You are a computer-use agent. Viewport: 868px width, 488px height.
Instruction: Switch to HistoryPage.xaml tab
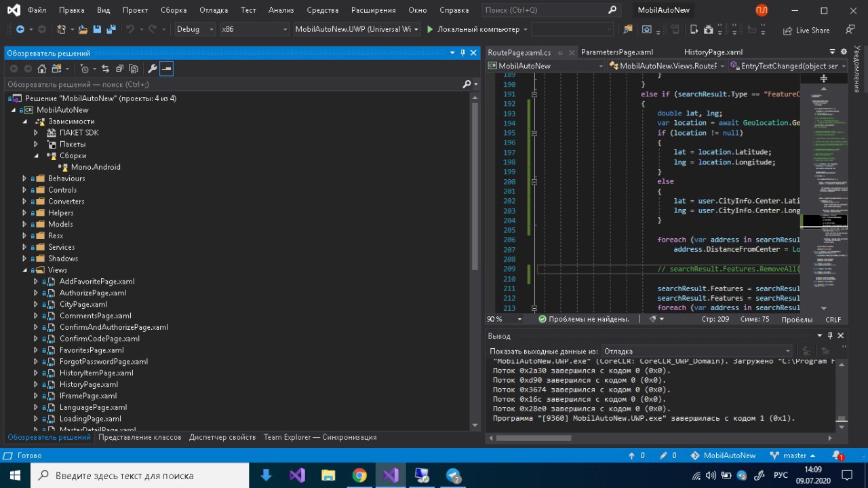713,52
